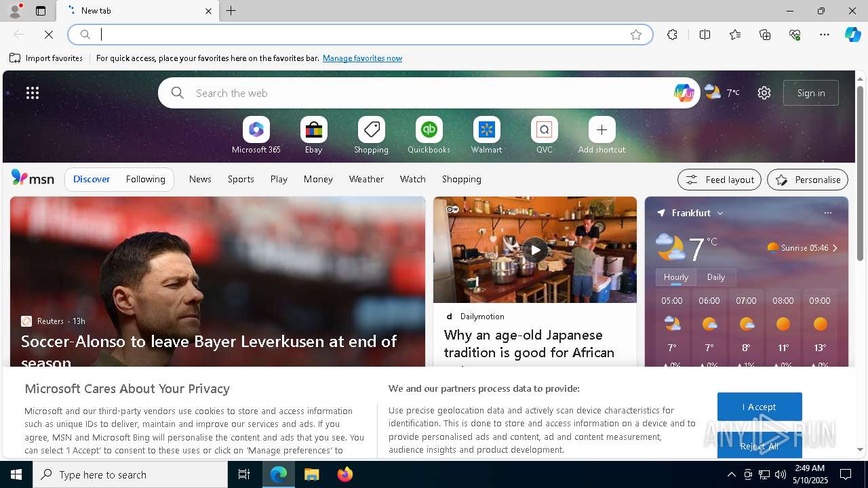The height and width of the screenshot is (488, 868).
Task: Open the Quickbooks shortcut
Action: [x=429, y=135]
